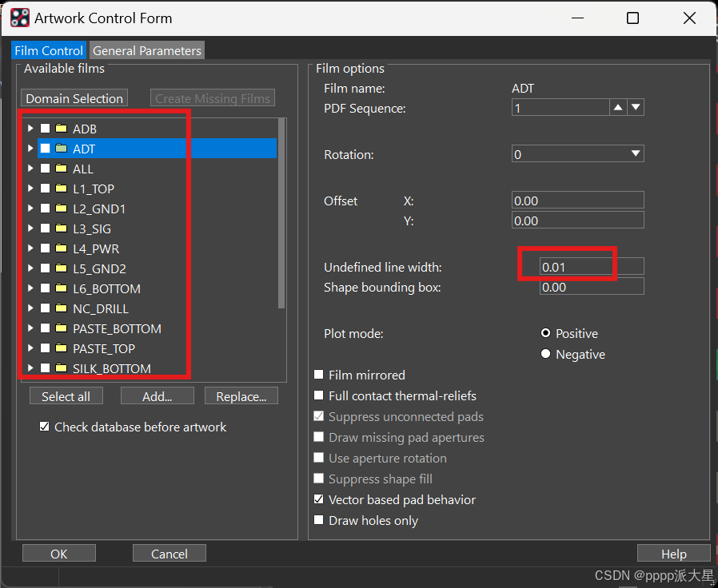Click the Add... button
Viewport: 718px width, 588px height.
click(157, 395)
